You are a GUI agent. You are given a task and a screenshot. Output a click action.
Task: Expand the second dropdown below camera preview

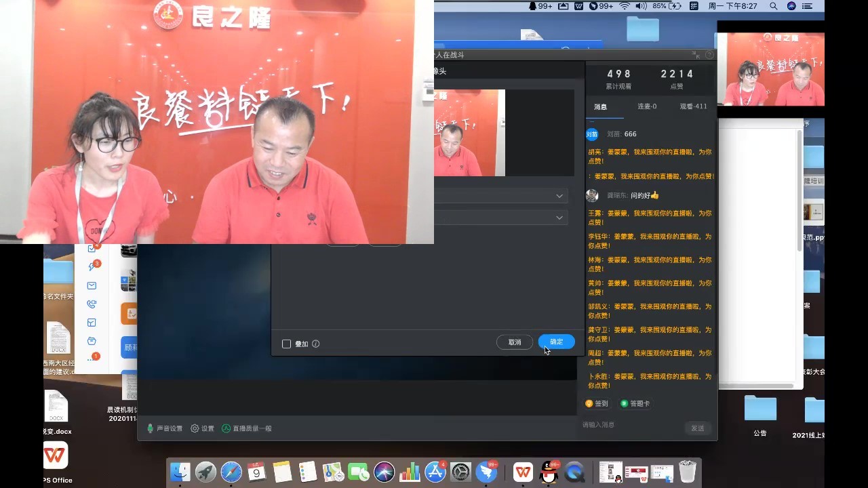(x=559, y=218)
